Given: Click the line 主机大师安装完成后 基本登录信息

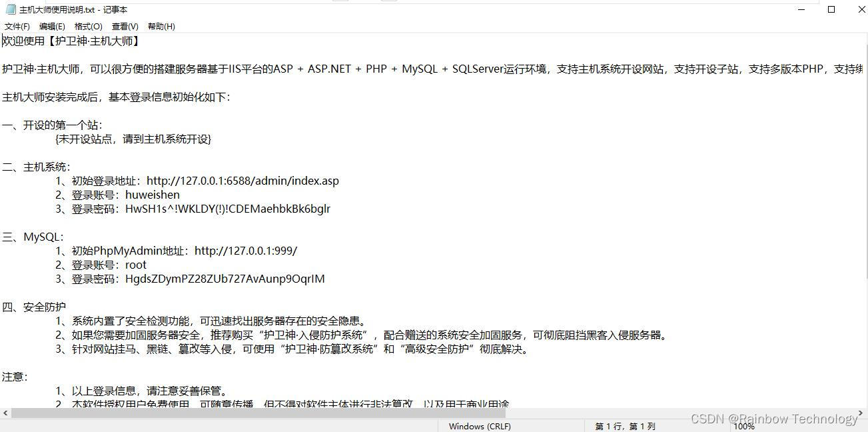Looking at the screenshot, I should coord(116,97).
